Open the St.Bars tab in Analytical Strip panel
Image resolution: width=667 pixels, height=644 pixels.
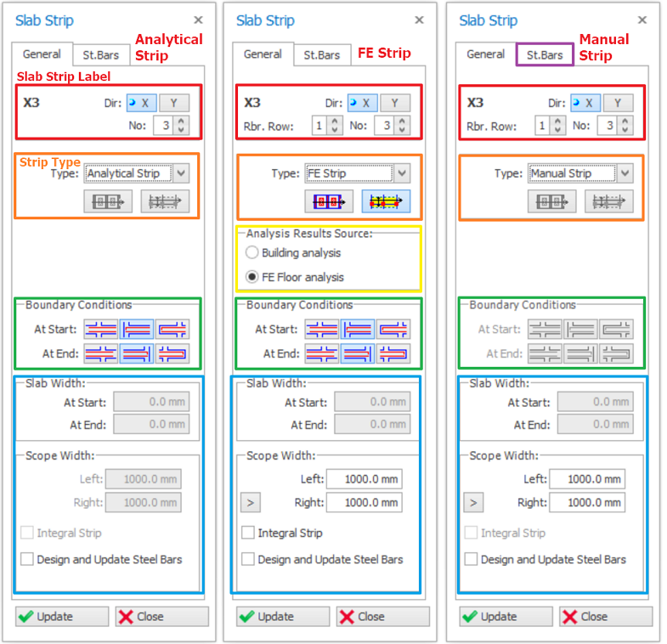101,55
